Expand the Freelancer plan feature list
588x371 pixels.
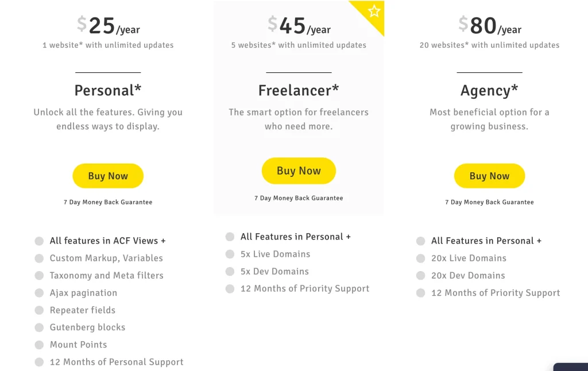pyautogui.click(x=296, y=236)
